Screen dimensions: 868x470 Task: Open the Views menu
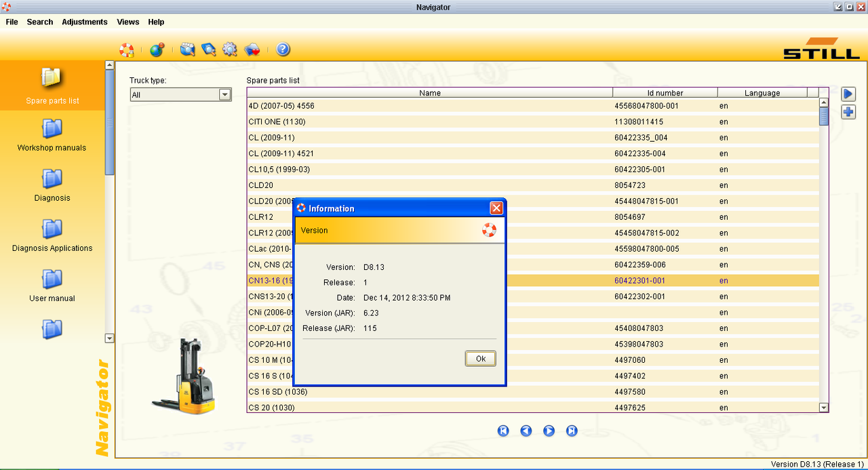pyautogui.click(x=128, y=22)
